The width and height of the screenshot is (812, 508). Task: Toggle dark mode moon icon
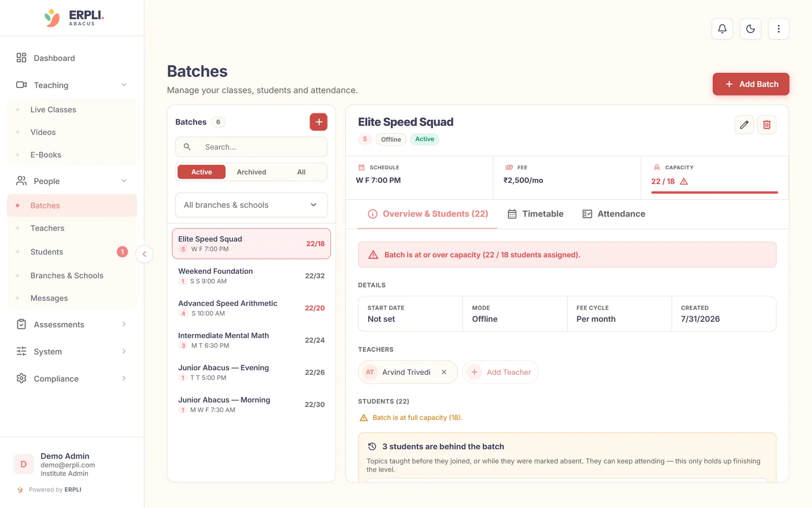tap(751, 29)
